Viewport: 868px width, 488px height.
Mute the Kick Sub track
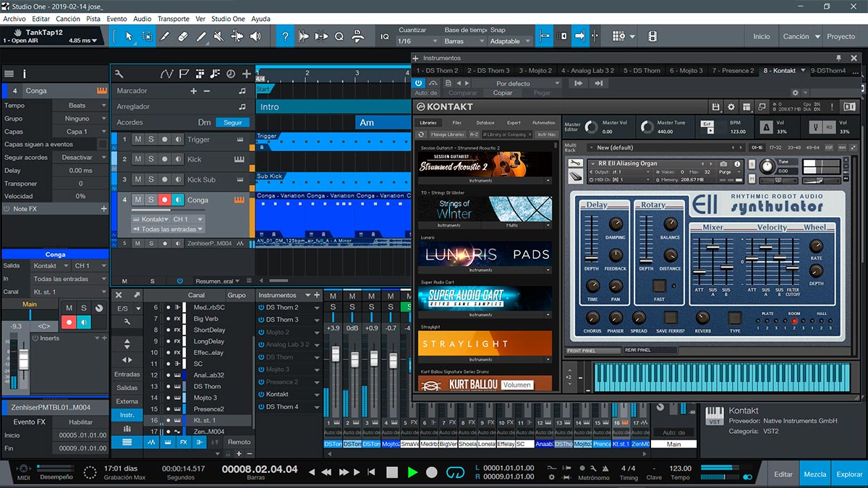tap(137, 179)
